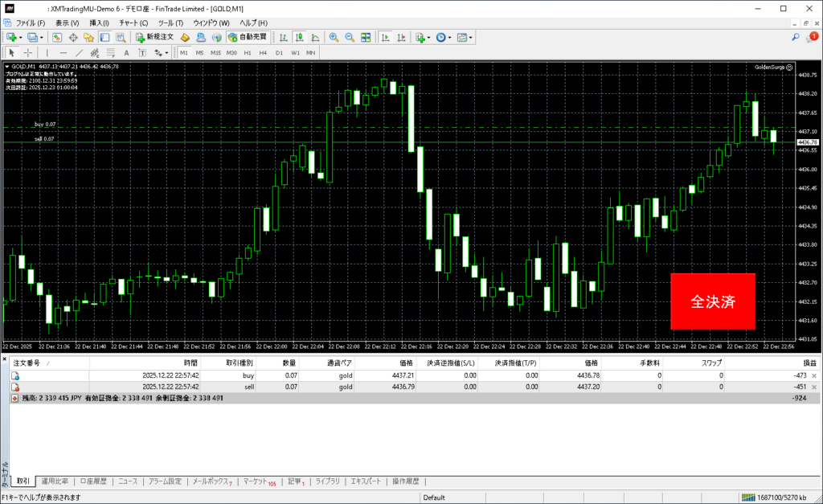This screenshot has height=504, width=823.
Task: Toggle the chart auto scroll button
Action: (x=386, y=37)
